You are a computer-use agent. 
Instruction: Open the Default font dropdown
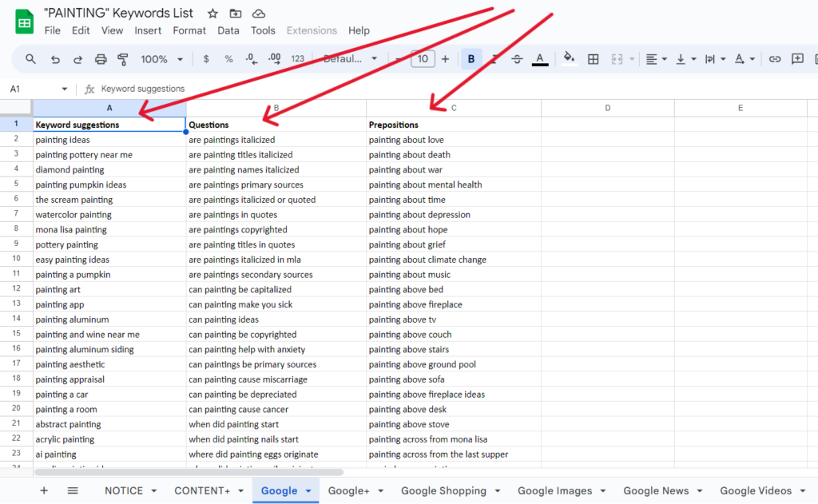click(x=350, y=58)
